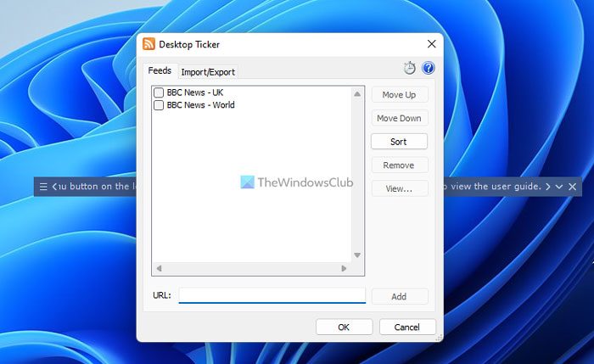Click the ticker right chevron arrow
Image resolution: width=594 pixels, height=364 pixels.
(548, 187)
